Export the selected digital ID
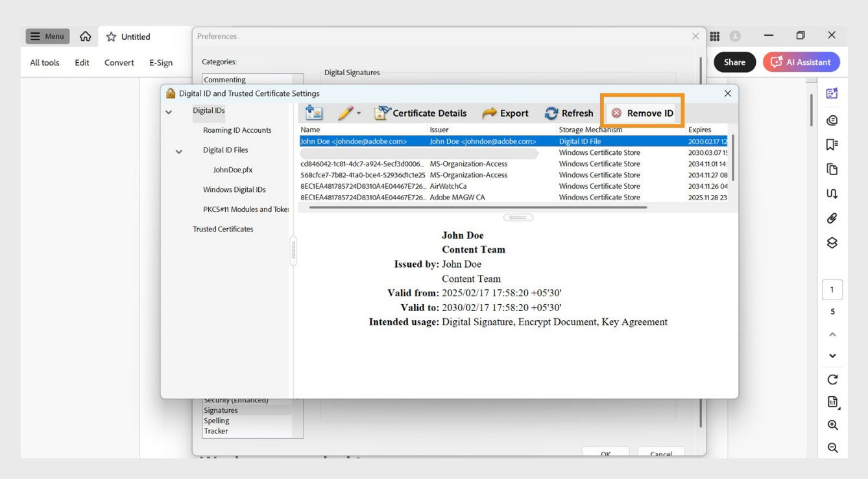The image size is (868, 479). [x=505, y=113]
